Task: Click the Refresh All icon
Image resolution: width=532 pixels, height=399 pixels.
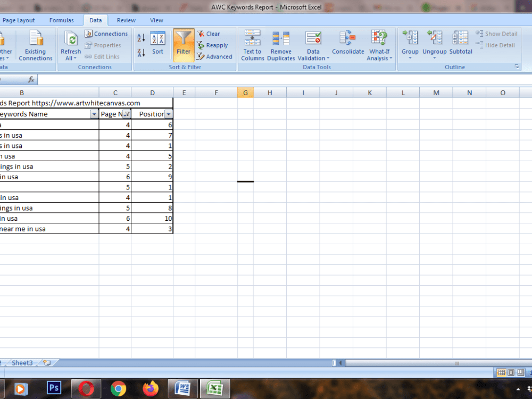Action: pyautogui.click(x=71, y=39)
